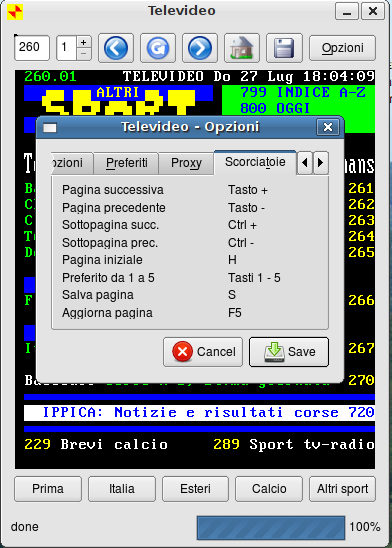
Task: Minimize the main Televideo window
Action: tap(347, 12)
